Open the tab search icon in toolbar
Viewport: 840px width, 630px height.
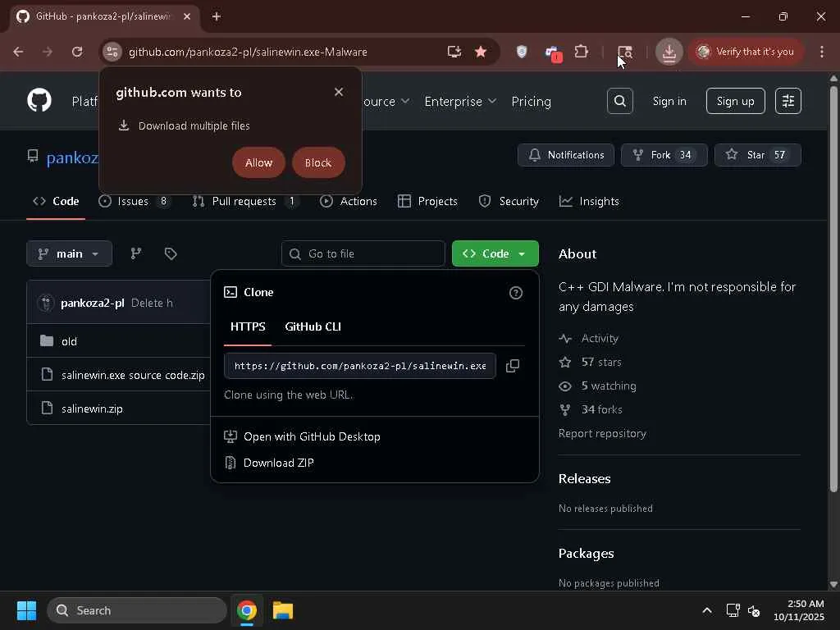point(624,52)
